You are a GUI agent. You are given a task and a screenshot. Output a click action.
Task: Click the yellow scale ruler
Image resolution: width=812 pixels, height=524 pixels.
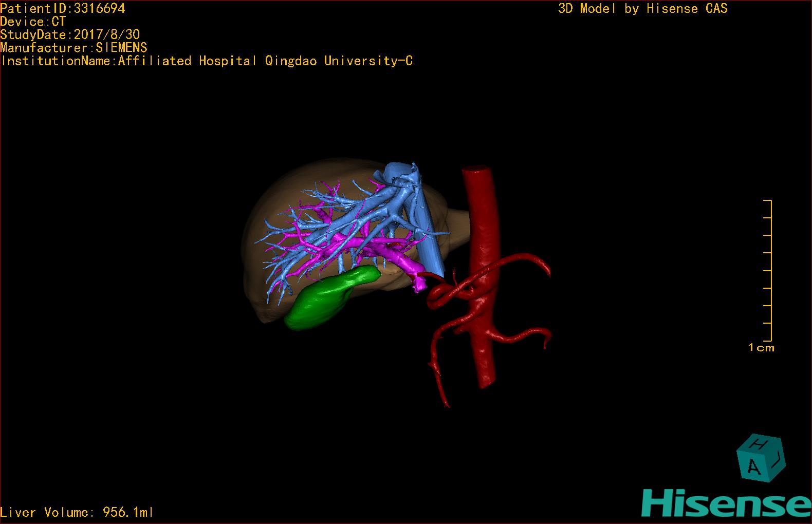coord(770,270)
